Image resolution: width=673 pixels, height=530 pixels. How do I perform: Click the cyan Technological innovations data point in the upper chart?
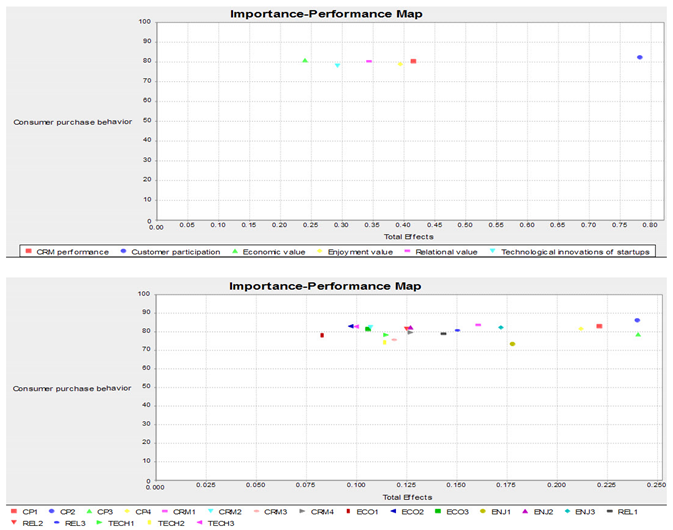click(x=337, y=65)
